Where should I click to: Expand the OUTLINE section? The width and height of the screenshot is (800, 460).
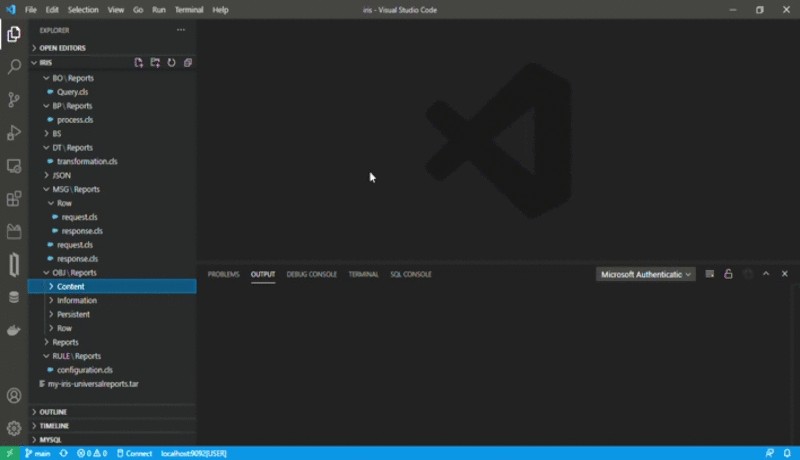(53, 412)
